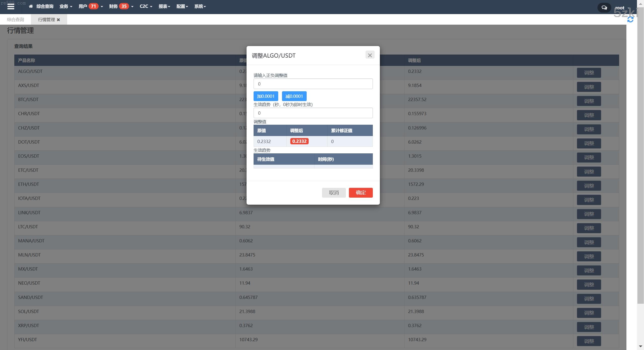Open the chat messages icon
The image size is (644, 350).
pos(604,8)
